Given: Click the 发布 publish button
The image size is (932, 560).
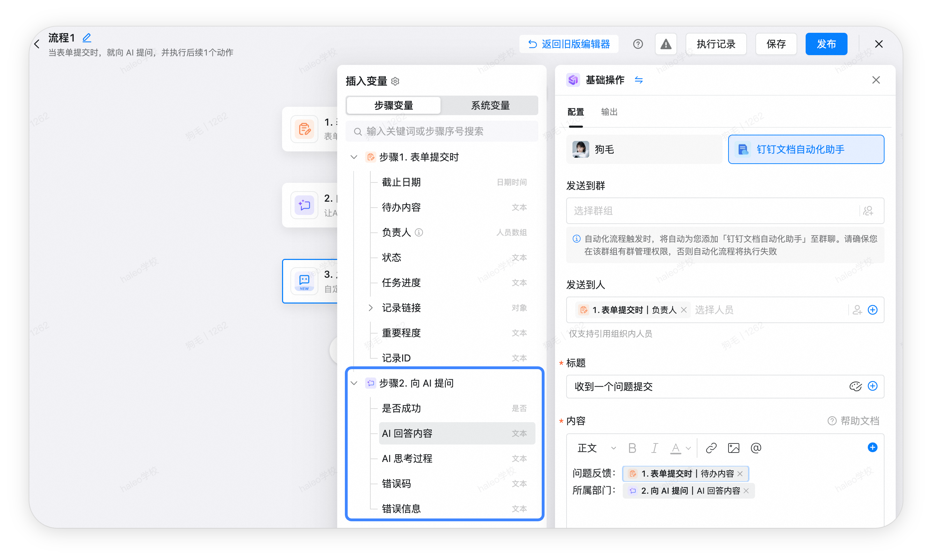Looking at the screenshot, I should click(826, 44).
